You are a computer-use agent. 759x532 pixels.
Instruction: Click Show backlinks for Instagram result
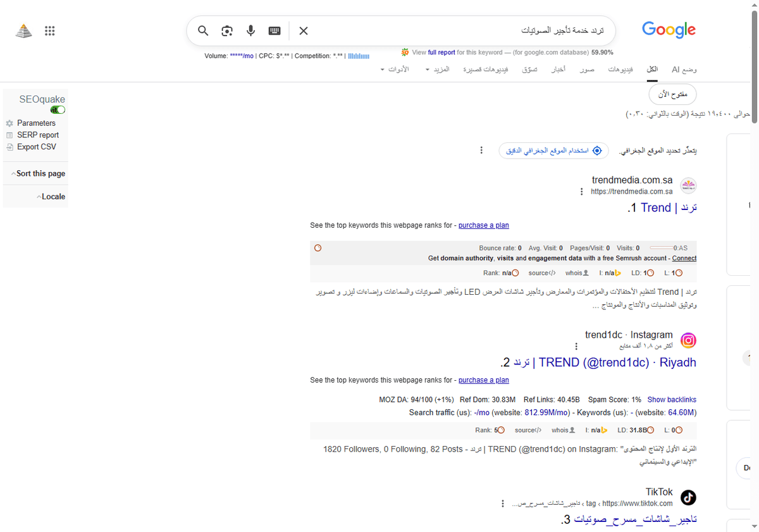(x=672, y=400)
